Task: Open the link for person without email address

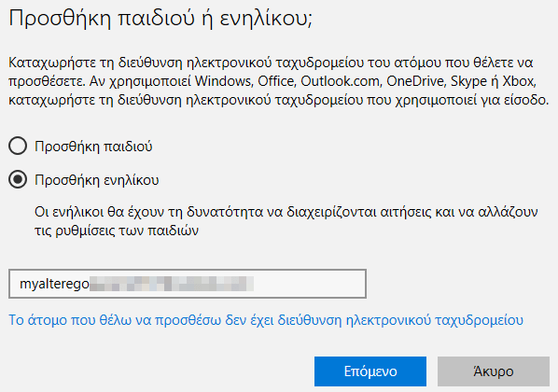Action: pyautogui.click(x=266, y=320)
